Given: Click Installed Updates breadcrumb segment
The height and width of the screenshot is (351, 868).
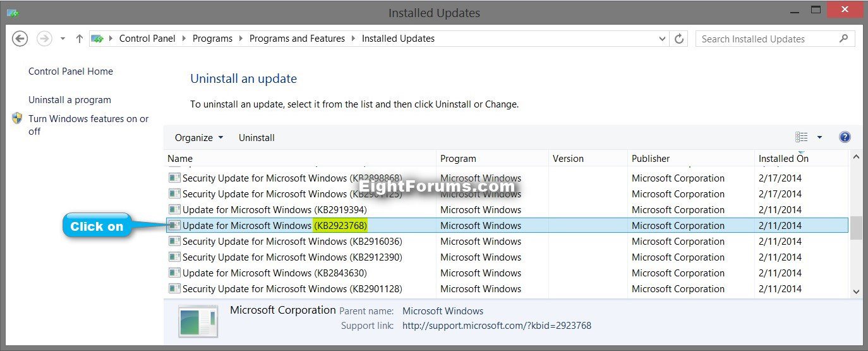Looking at the screenshot, I should pyautogui.click(x=398, y=39).
